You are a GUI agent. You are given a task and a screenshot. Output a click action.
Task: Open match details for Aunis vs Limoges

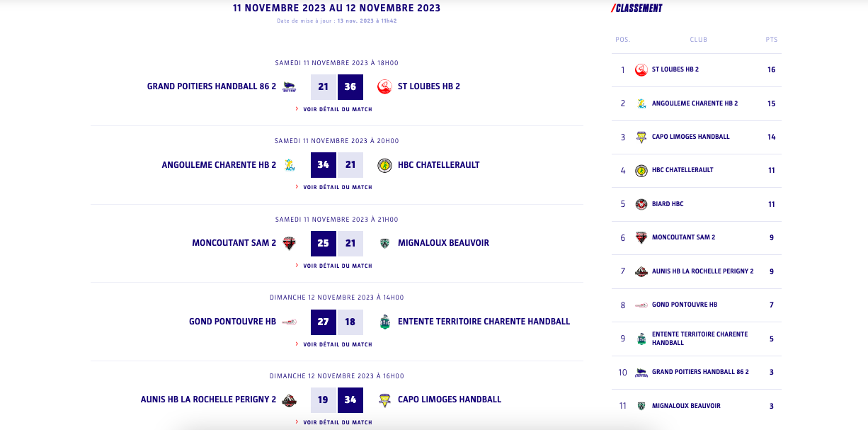pyautogui.click(x=337, y=422)
